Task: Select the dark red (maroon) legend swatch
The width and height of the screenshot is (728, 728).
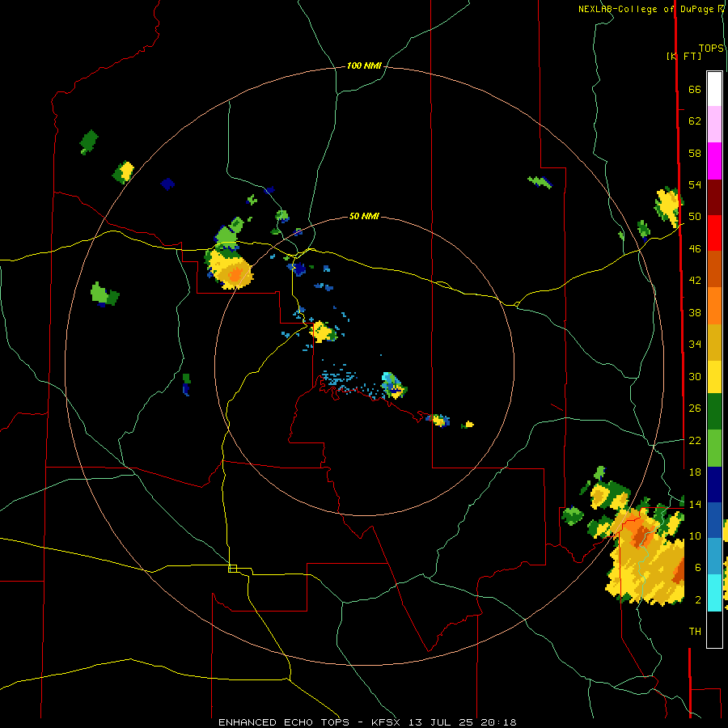Action: 714,197
